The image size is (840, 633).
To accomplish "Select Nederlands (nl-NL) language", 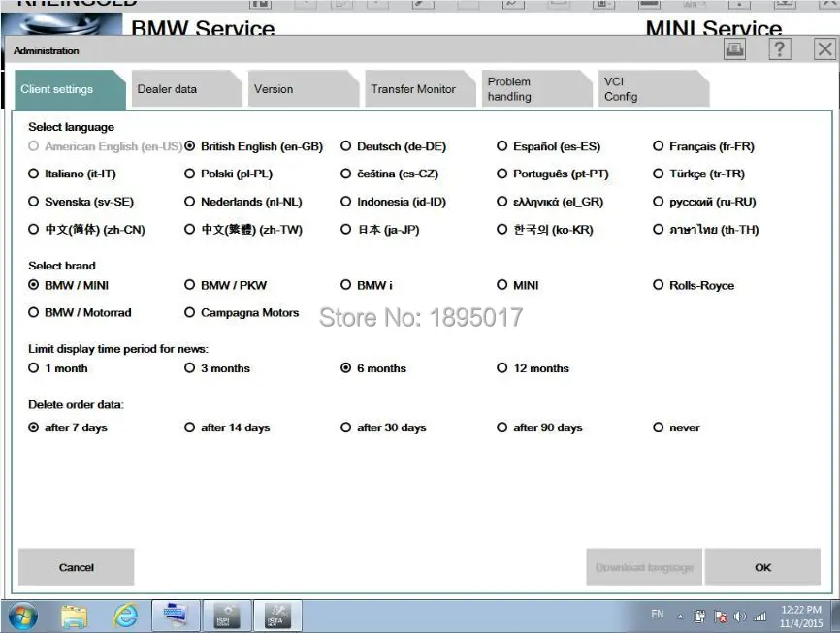I will tap(243, 202).
